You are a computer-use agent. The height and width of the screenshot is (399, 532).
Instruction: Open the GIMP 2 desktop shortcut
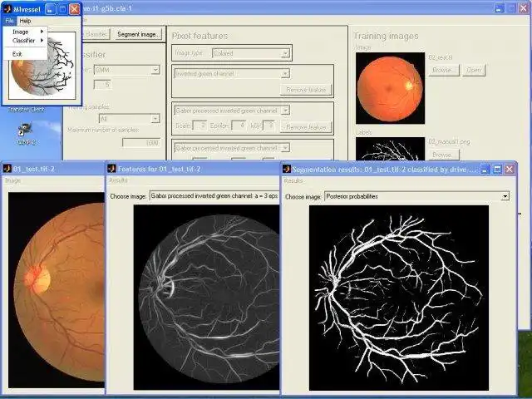pyautogui.click(x=26, y=135)
